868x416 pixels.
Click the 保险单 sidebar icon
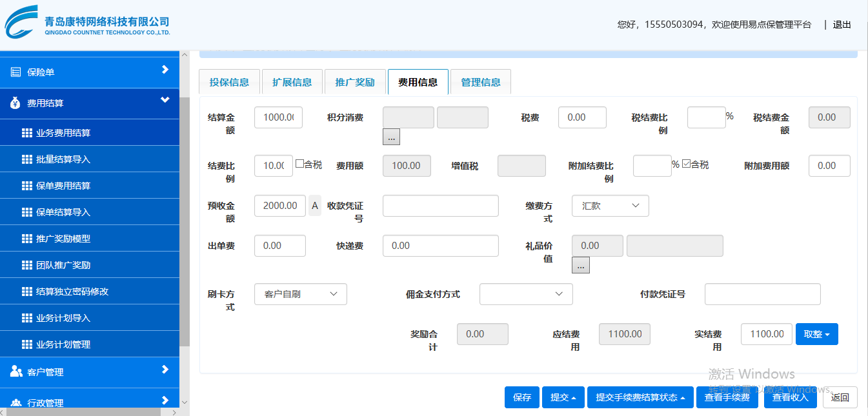click(15, 72)
